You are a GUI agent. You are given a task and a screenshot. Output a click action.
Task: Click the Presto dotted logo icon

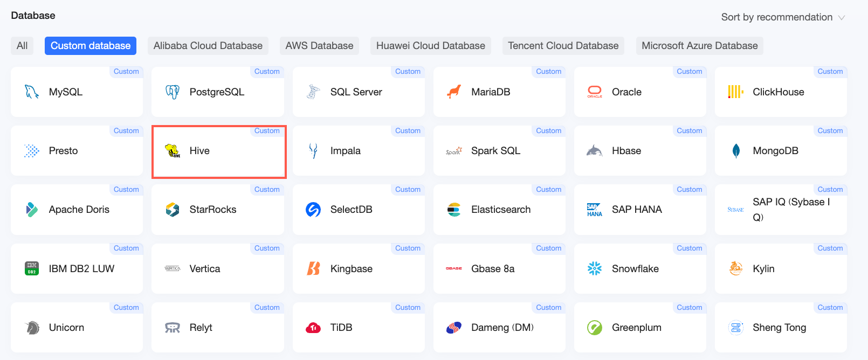(32, 151)
